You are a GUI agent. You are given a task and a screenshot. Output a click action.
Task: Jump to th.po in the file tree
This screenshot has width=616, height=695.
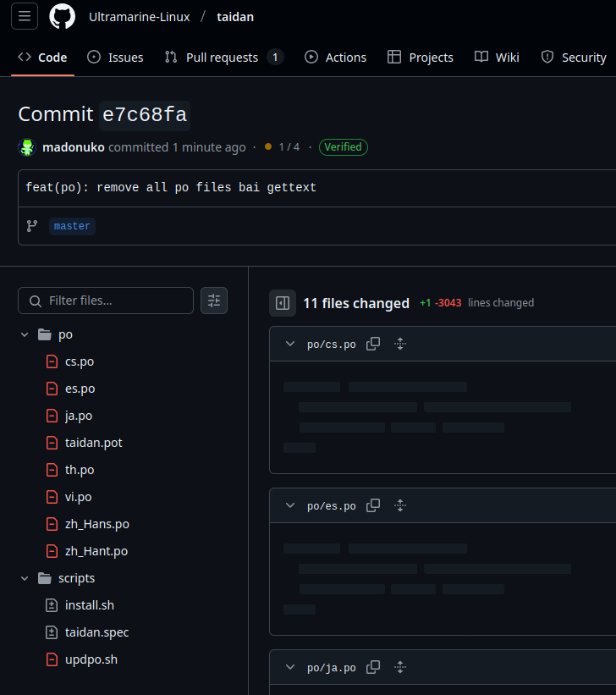(x=80, y=470)
